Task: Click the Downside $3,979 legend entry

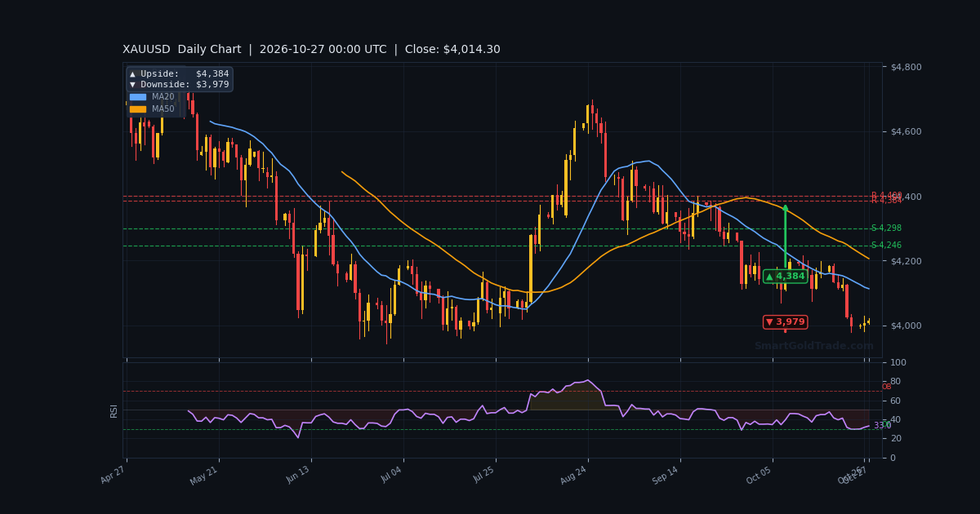Action: click(180, 85)
